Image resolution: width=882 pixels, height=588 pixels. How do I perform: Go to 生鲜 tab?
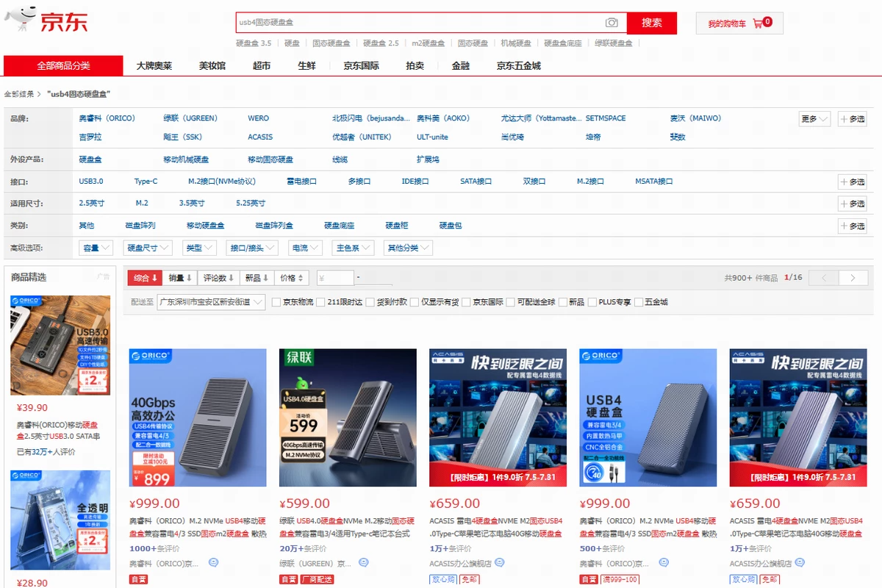pyautogui.click(x=306, y=65)
